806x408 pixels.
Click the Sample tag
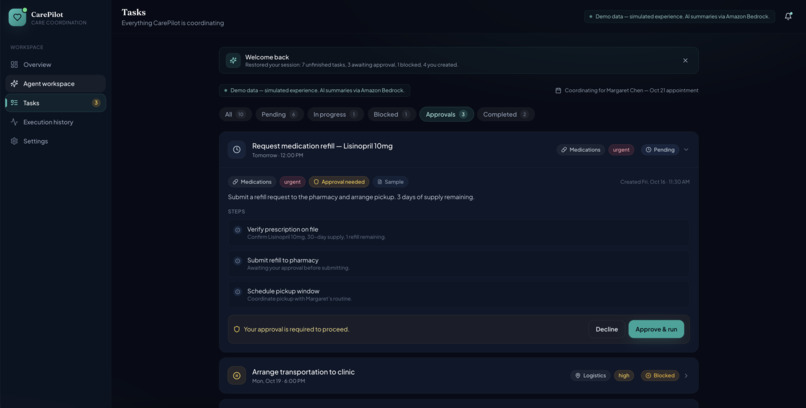(x=391, y=182)
